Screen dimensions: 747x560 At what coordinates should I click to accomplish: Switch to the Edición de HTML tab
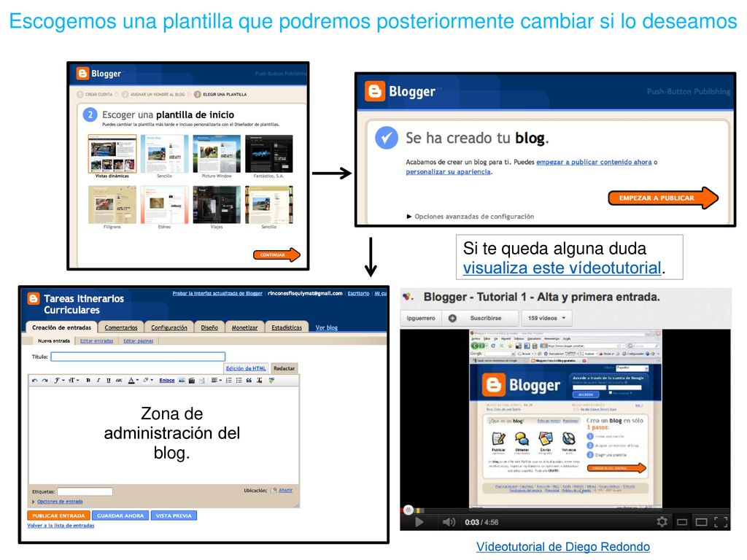(246, 368)
